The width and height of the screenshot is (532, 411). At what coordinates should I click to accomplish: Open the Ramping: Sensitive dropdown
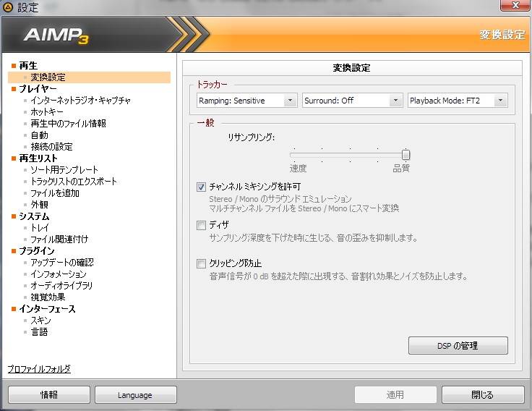tap(247, 101)
